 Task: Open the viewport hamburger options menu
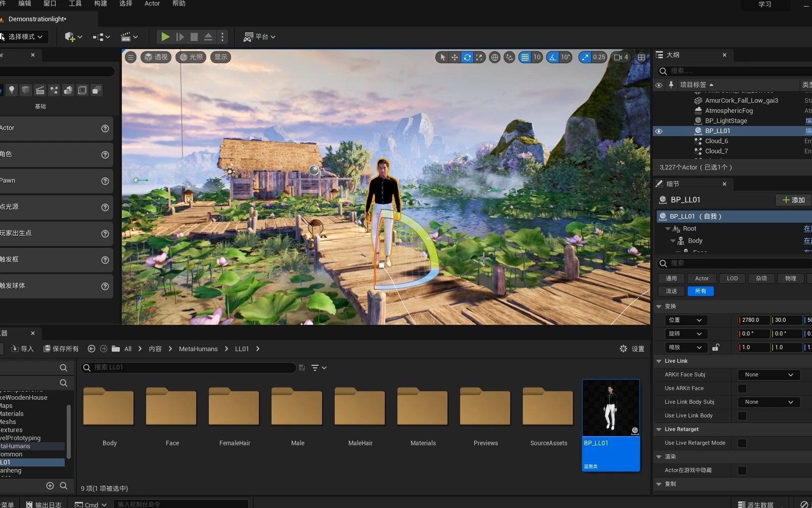point(131,57)
